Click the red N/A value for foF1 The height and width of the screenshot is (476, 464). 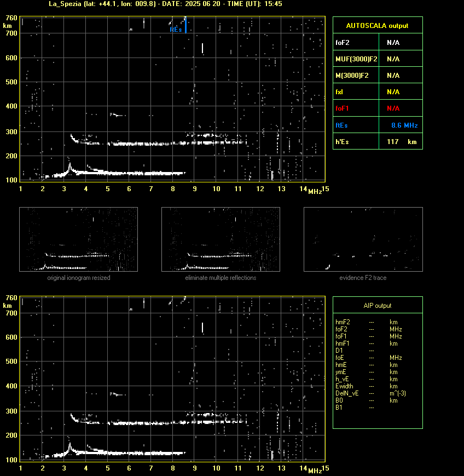393,108
